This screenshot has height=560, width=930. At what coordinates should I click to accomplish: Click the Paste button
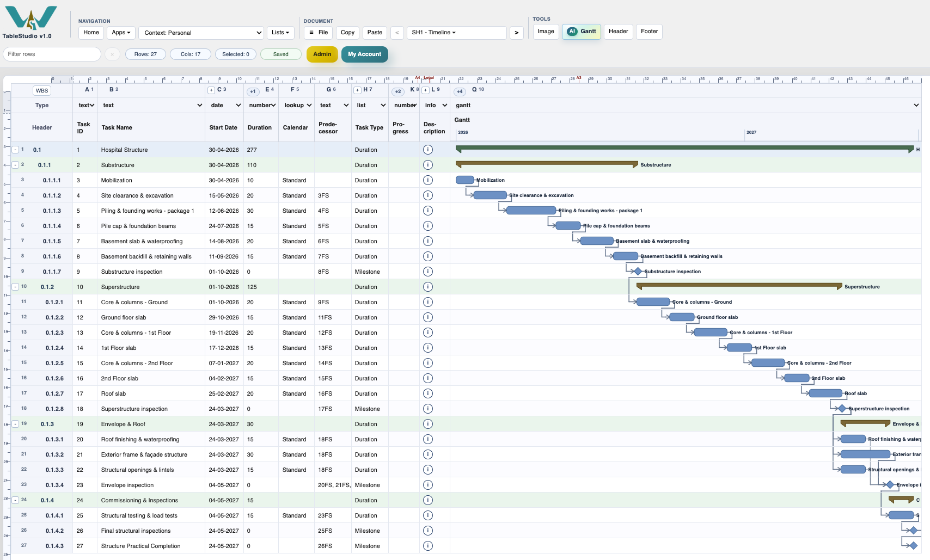(375, 33)
